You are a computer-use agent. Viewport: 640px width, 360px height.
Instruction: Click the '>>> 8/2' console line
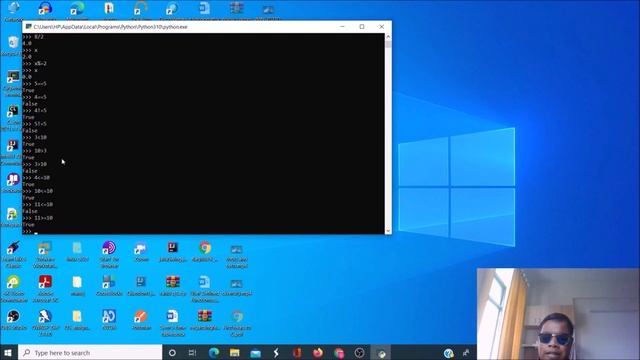[x=33, y=37]
